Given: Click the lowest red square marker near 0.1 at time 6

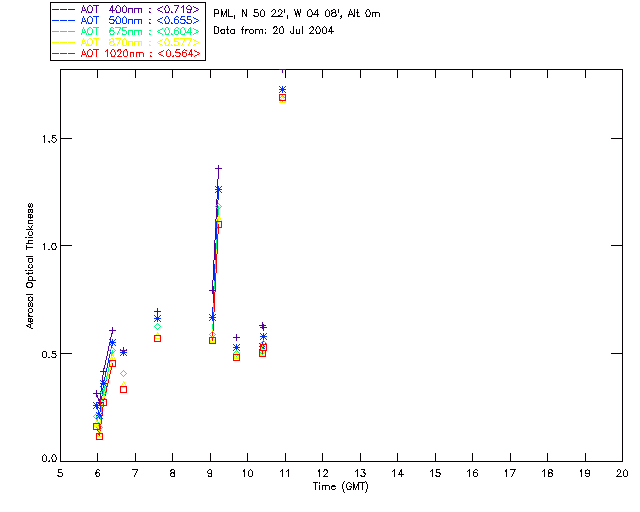Looking at the screenshot, I should 99,436.
